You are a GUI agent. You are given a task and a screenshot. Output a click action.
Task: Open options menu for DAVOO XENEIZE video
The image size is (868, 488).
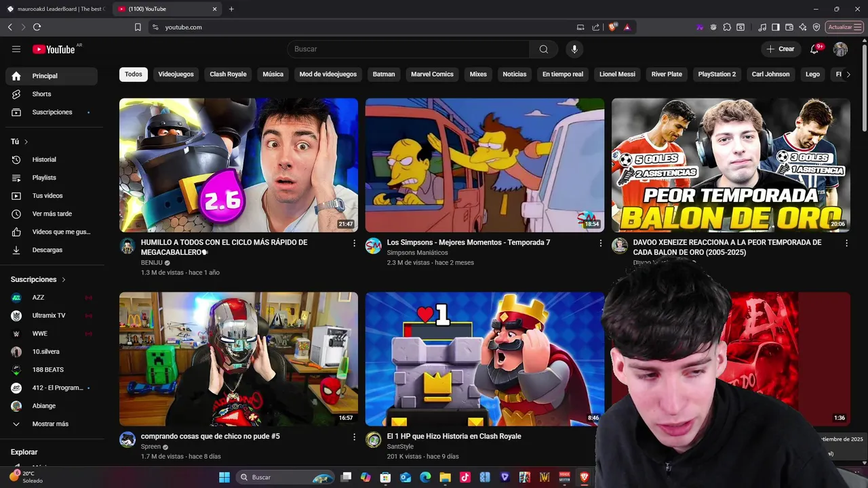click(x=846, y=243)
